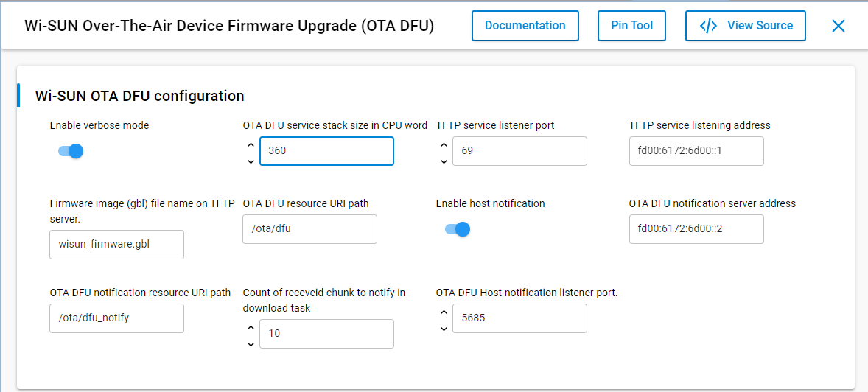
Task: Click the OTA DFU resource URI path label
Action: pyautogui.click(x=306, y=203)
